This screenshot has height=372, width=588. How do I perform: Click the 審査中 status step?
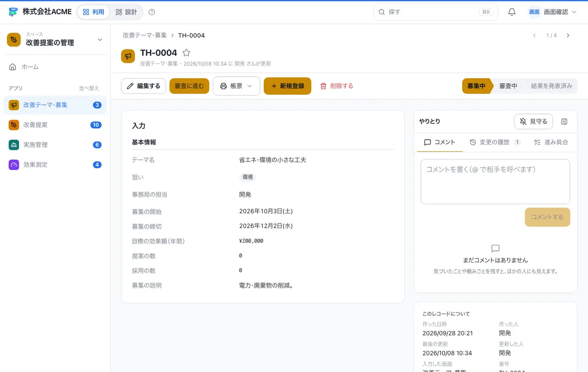pyautogui.click(x=508, y=86)
